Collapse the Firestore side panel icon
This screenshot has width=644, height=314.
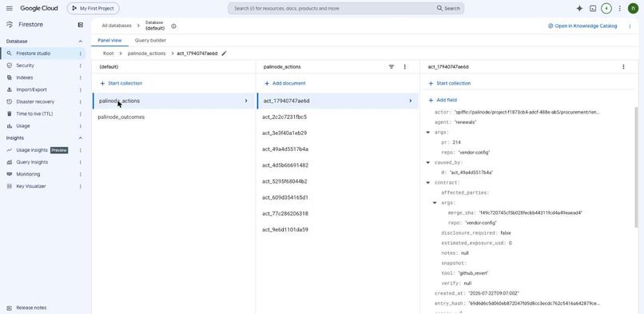click(81, 25)
